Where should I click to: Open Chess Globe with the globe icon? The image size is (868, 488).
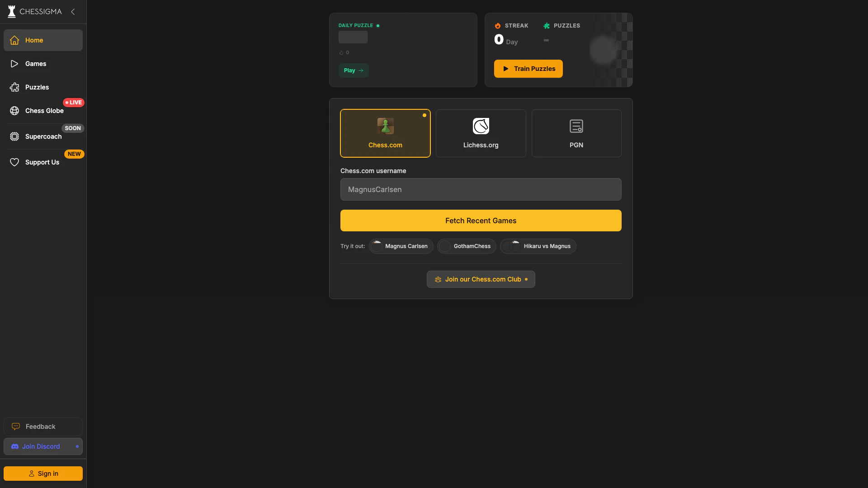click(x=14, y=111)
